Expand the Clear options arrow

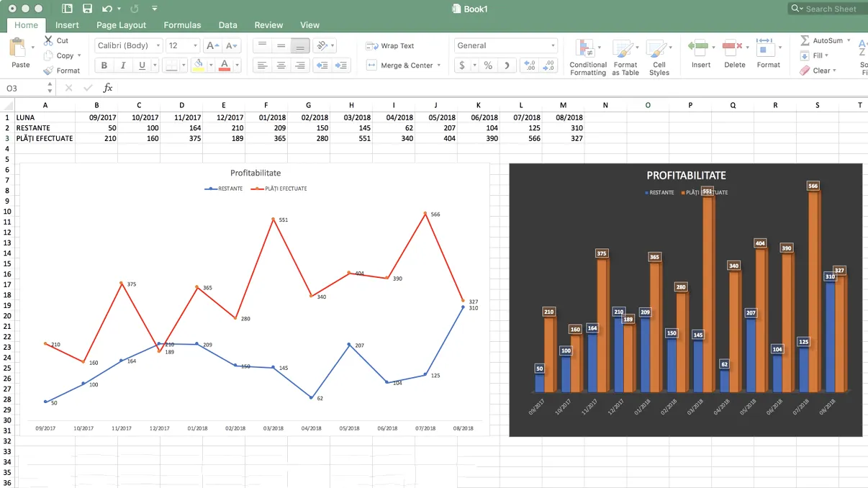(x=834, y=71)
